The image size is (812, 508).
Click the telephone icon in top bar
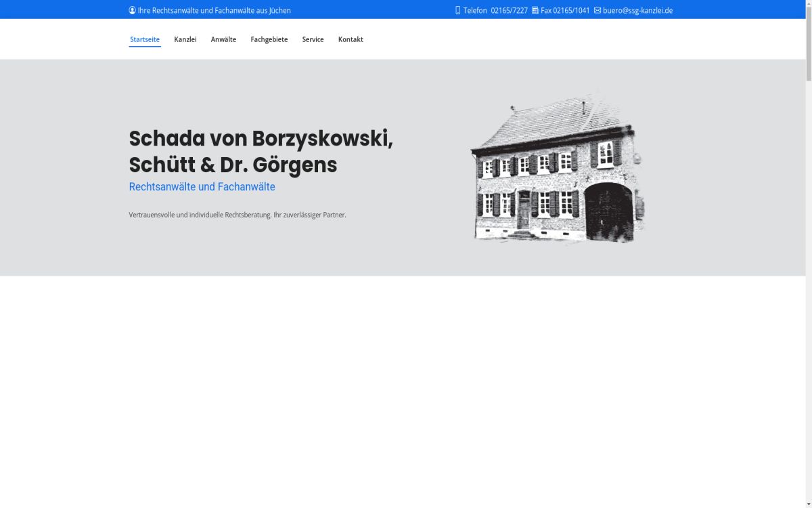(x=458, y=10)
